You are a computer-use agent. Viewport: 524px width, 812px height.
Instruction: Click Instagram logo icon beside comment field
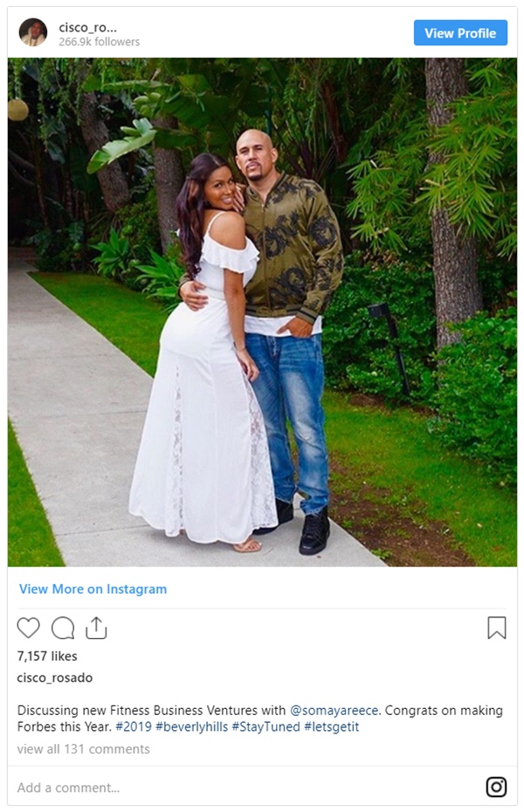tap(496, 788)
